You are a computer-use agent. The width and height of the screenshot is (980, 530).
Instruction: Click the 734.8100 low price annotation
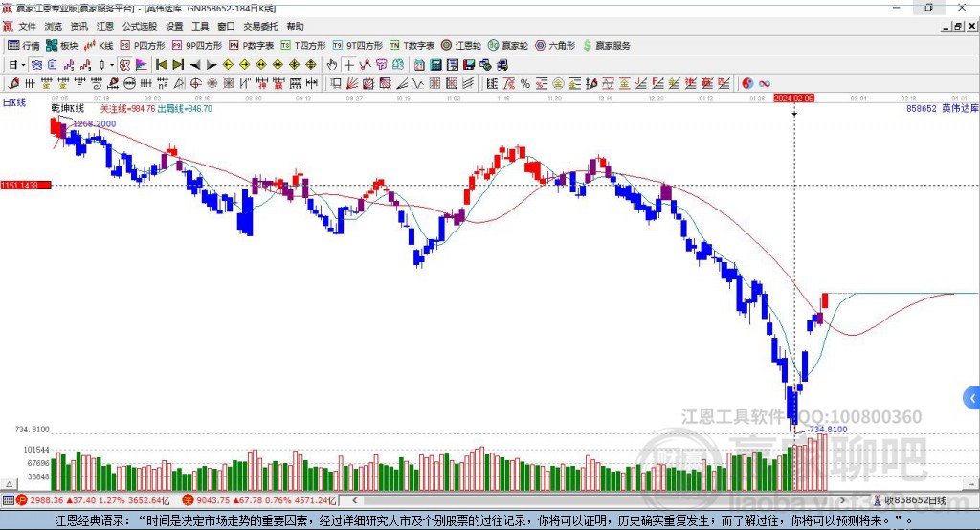[828, 430]
